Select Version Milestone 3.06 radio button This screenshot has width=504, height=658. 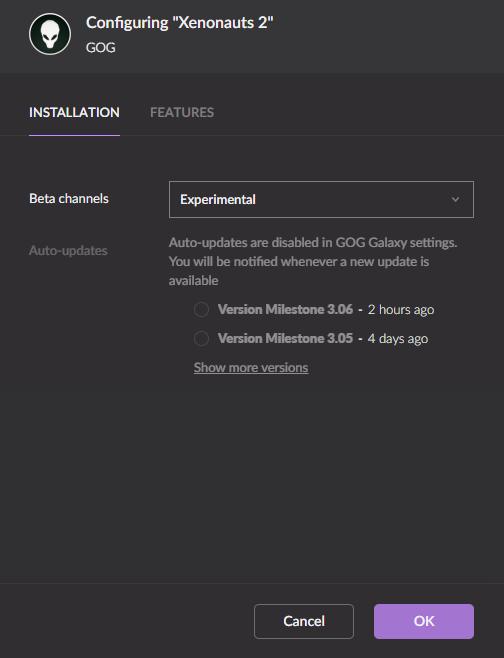point(201,310)
